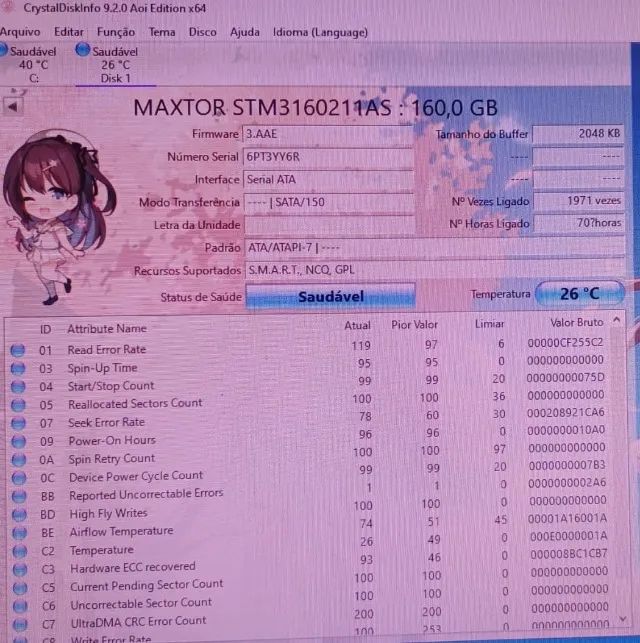Click the Pior Valor column header
Viewport: 640px width, 643px height.
pos(414,325)
